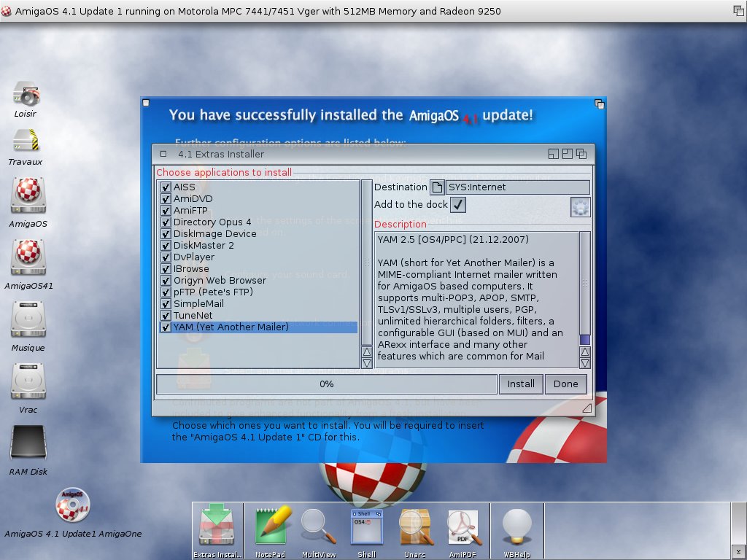Select the AmigaOS41 disk icon
Viewport: 747px width, 560px height.
(x=28, y=257)
